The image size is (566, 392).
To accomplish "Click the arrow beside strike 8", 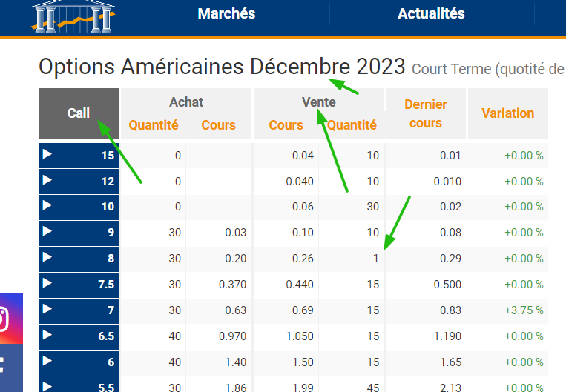I will pos(47,258).
